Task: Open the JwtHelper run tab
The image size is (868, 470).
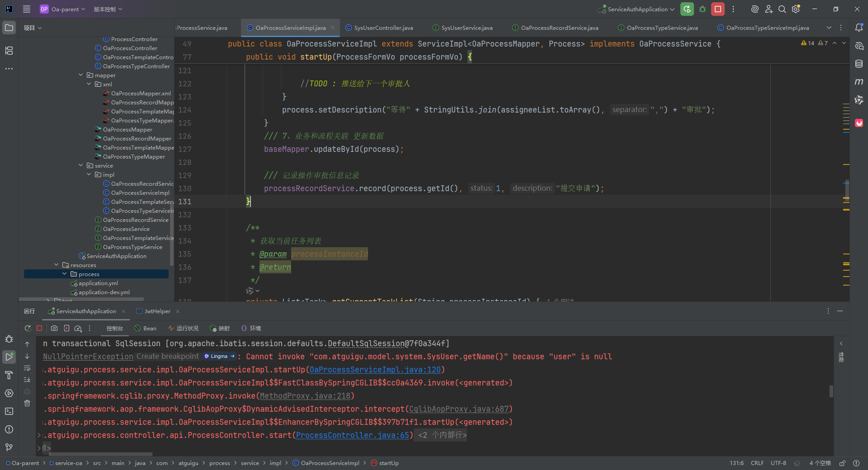Action: [x=154, y=311]
